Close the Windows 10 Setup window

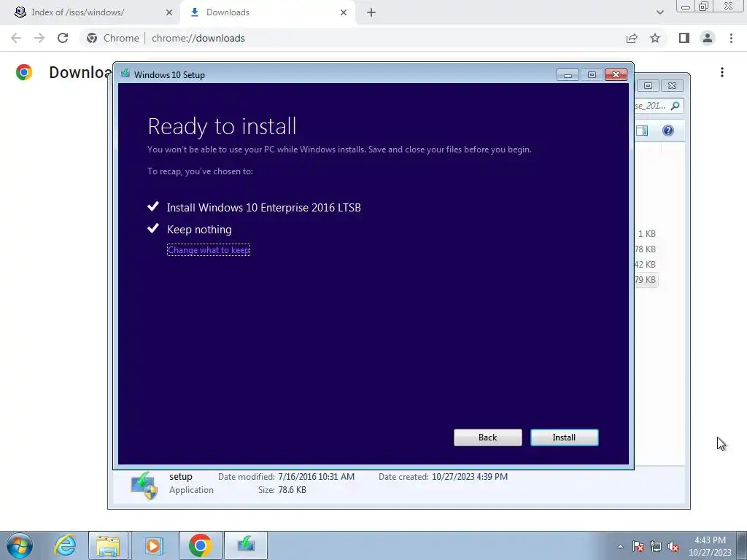click(616, 75)
